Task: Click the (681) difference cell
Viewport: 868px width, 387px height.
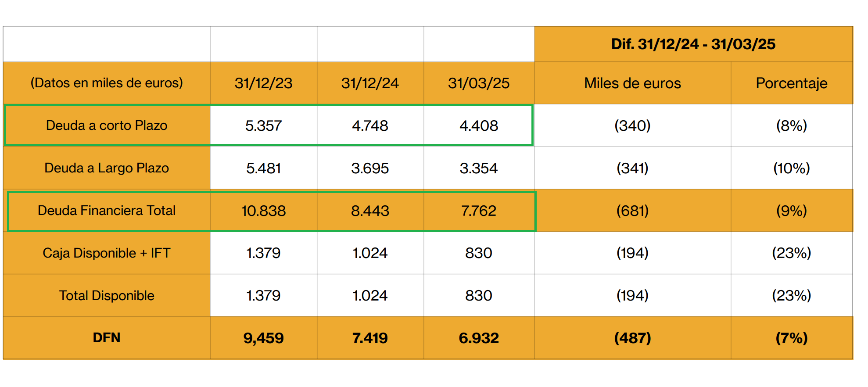Action: [632, 211]
